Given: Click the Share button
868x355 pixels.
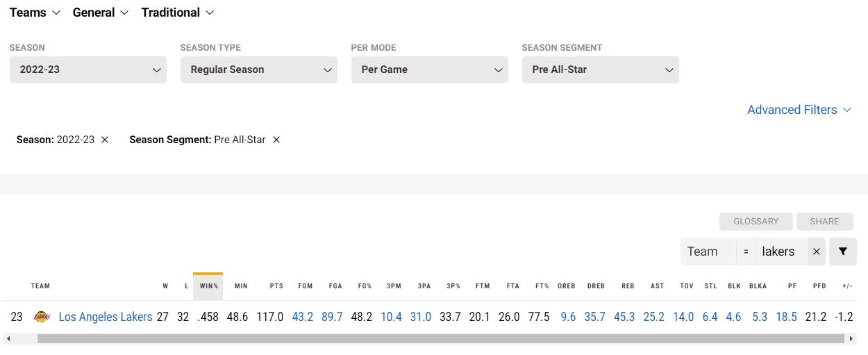Looking at the screenshot, I should pos(824,222).
